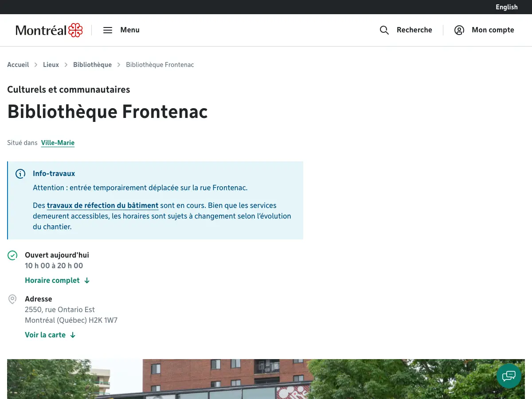Open the Lieux breadcrumb link
The image size is (532, 399).
(51, 65)
